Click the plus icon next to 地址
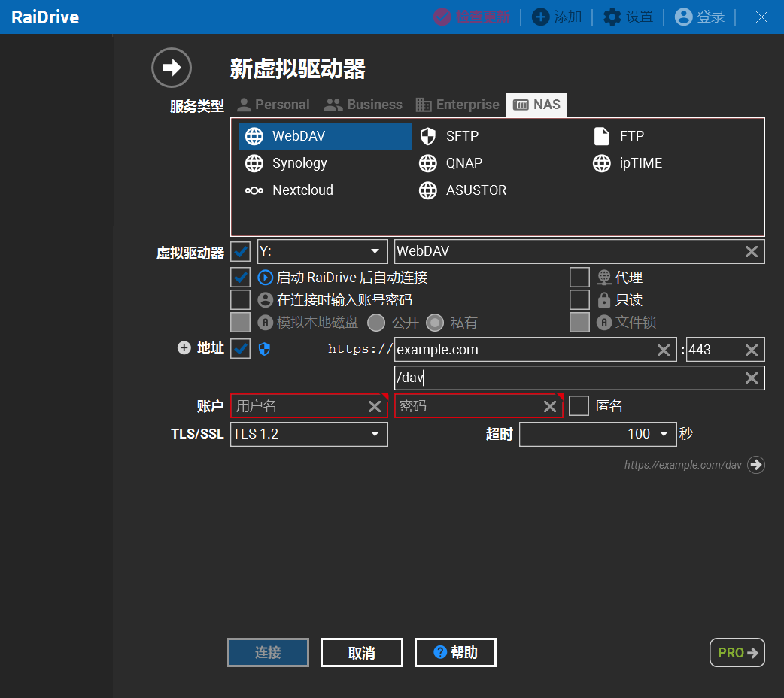 (184, 348)
